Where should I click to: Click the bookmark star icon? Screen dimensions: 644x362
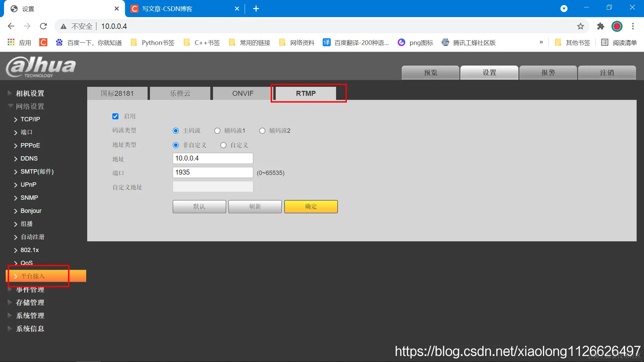(581, 26)
